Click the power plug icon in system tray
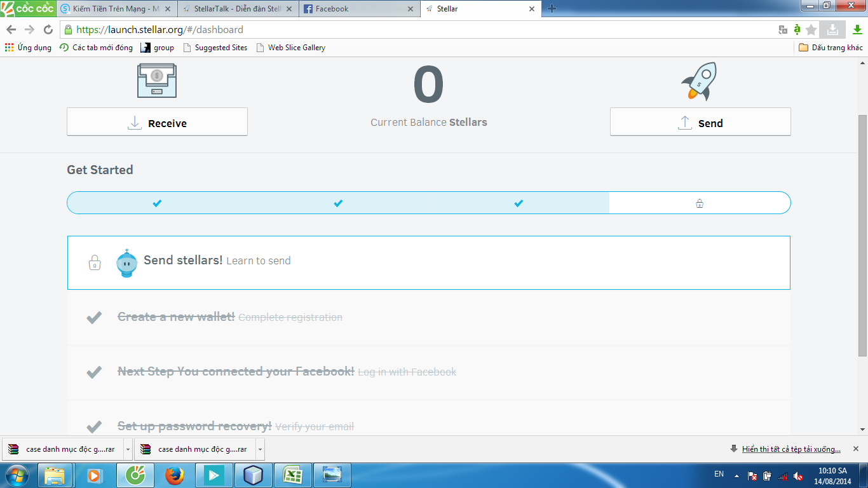This screenshot has width=868, height=488. [x=768, y=475]
